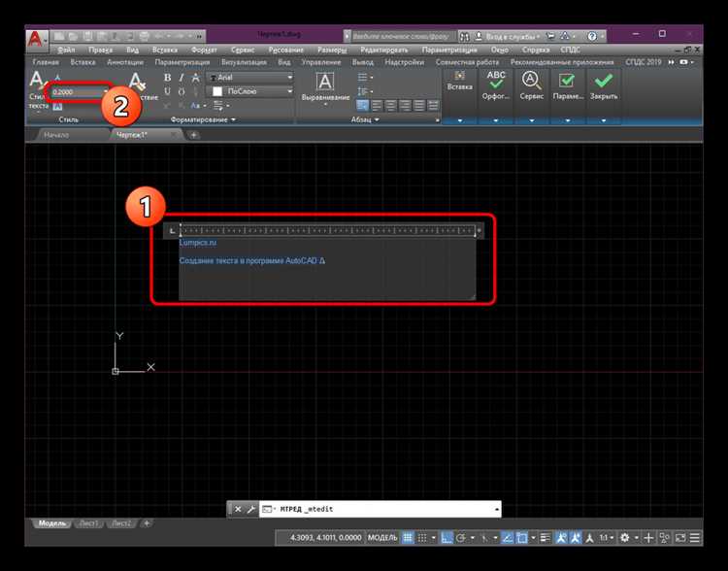
Task: Open the bullets and numbering dropdown
Action: click(x=365, y=77)
